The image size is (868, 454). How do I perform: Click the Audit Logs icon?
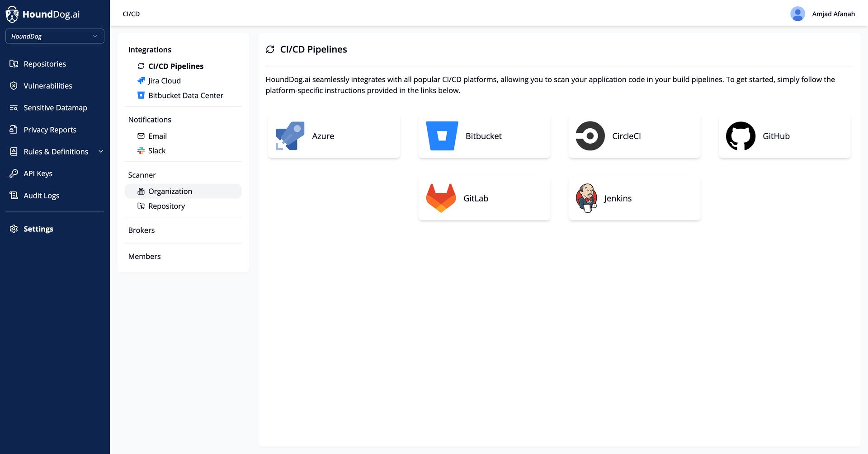14,195
